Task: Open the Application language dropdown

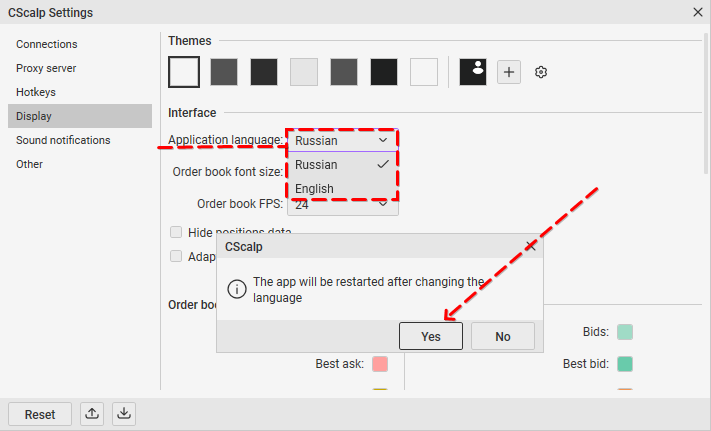Action: 343,140
